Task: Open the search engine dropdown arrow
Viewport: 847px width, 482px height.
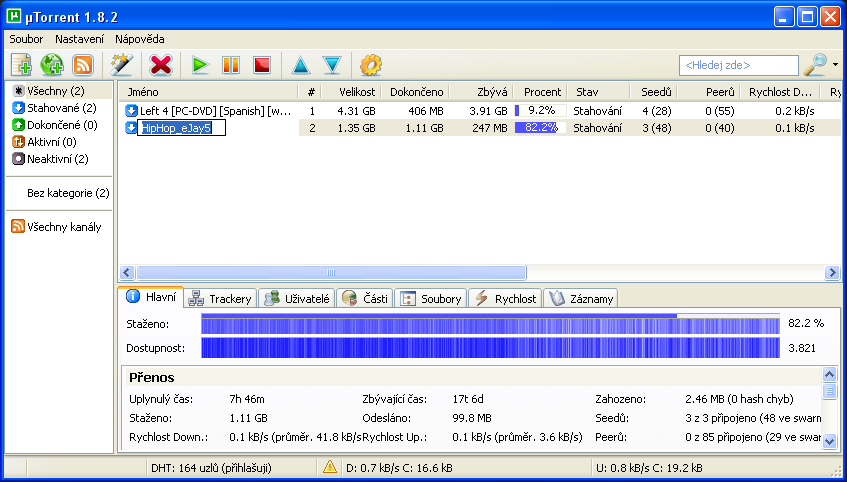Action: coord(836,65)
